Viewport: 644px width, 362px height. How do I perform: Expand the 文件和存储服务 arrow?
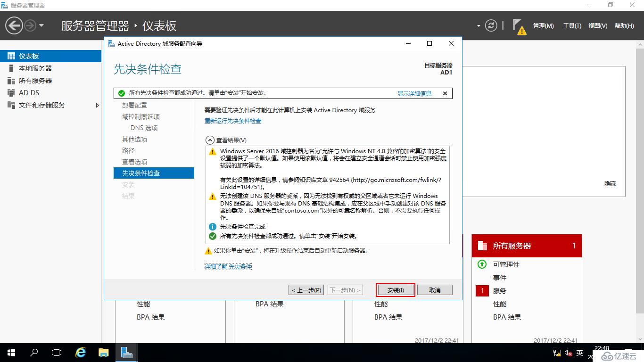pos(98,105)
